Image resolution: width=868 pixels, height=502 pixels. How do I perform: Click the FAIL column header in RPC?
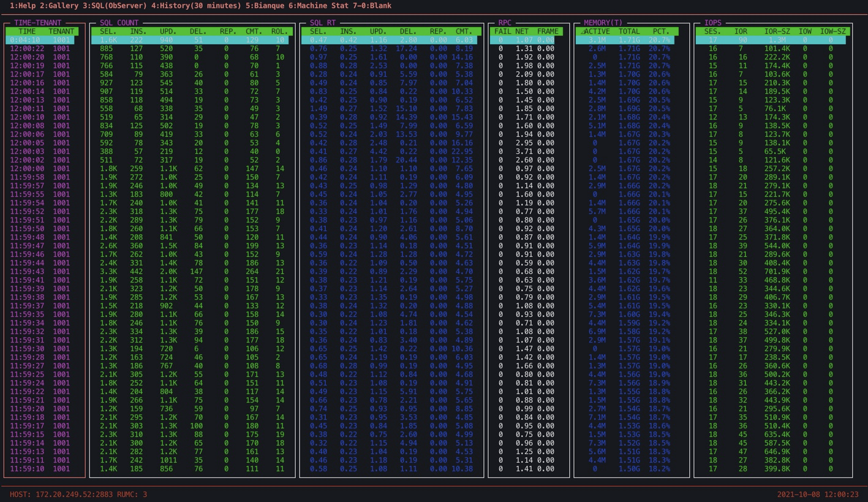click(503, 31)
